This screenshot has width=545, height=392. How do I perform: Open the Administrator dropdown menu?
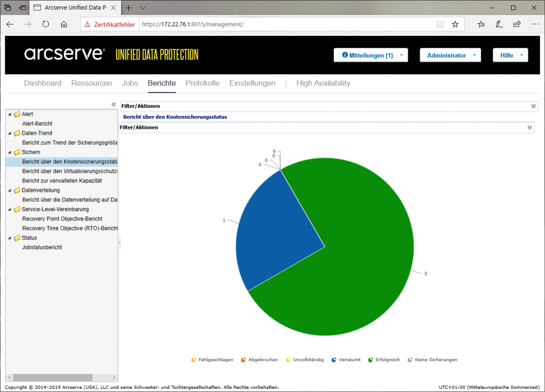450,55
